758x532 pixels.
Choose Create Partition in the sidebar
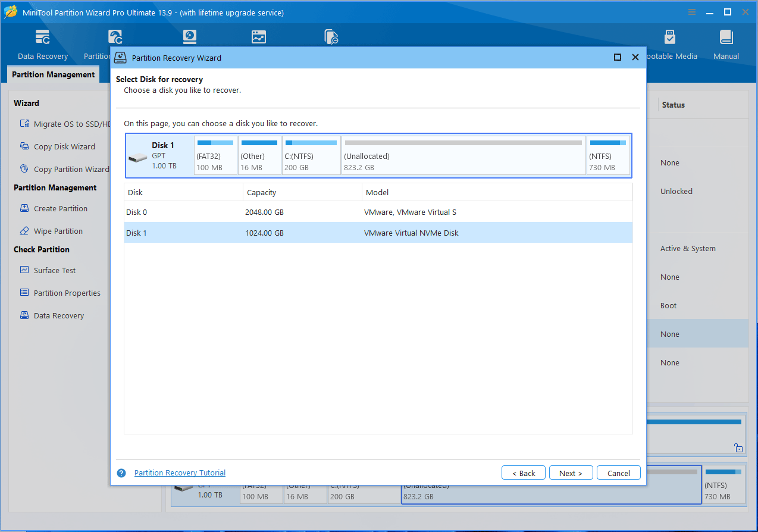coord(54,208)
